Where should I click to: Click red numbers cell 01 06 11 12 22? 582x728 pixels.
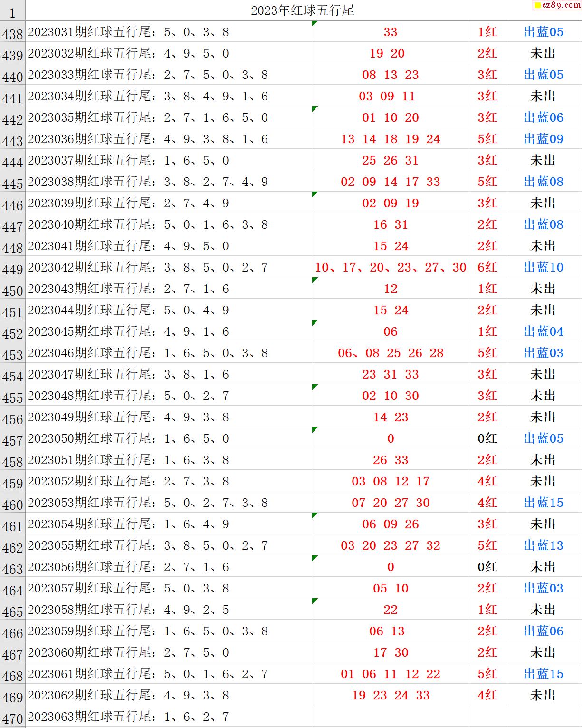point(391,674)
